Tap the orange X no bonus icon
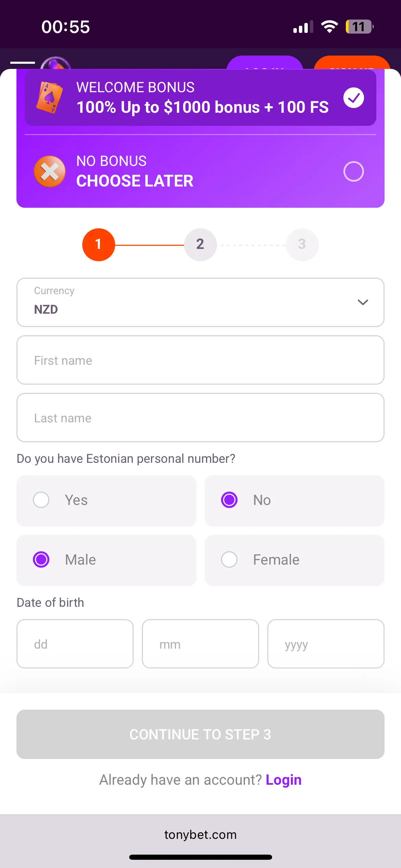This screenshot has width=401, height=868. click(50, 171)
